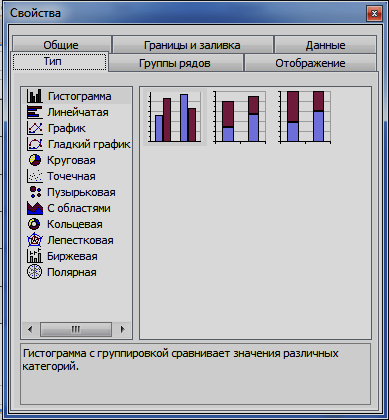Switch to the Группы рядов tab
Screen dimensions: 389x420
(x=175, y=63)
